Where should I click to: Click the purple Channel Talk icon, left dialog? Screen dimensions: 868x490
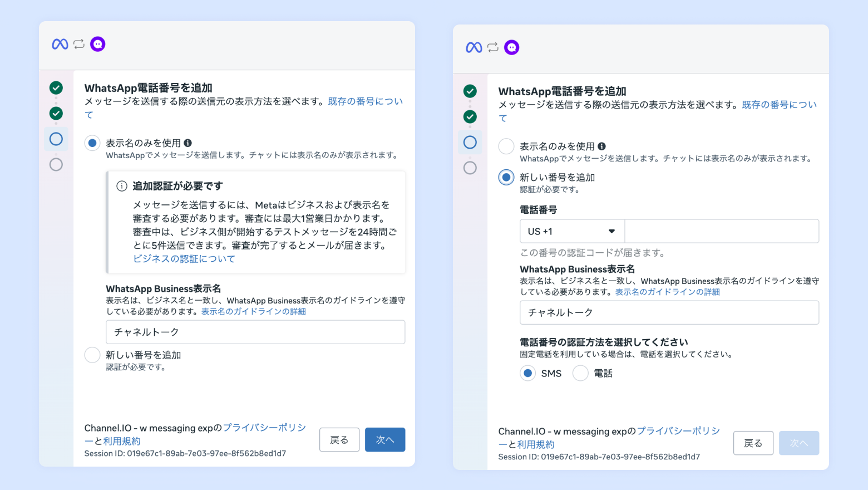98,44
